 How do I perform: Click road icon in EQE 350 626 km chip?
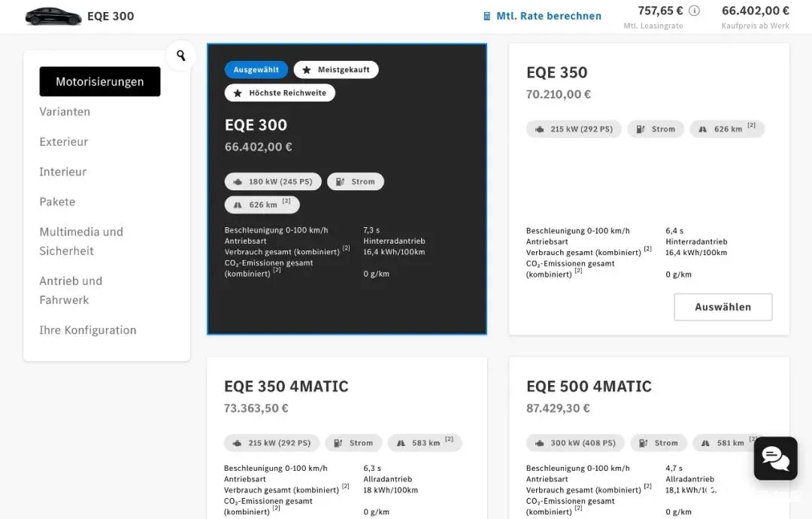703,129
